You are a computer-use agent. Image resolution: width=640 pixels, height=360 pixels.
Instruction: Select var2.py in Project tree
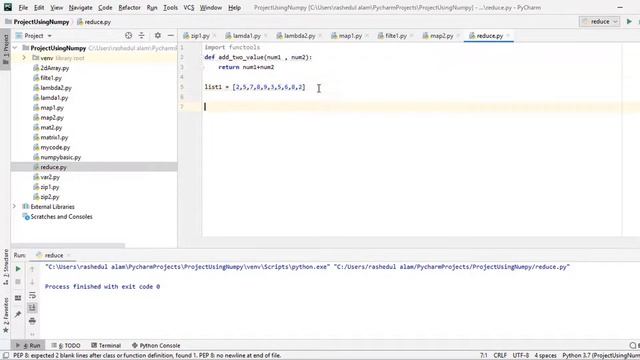[x=50, y=177]
